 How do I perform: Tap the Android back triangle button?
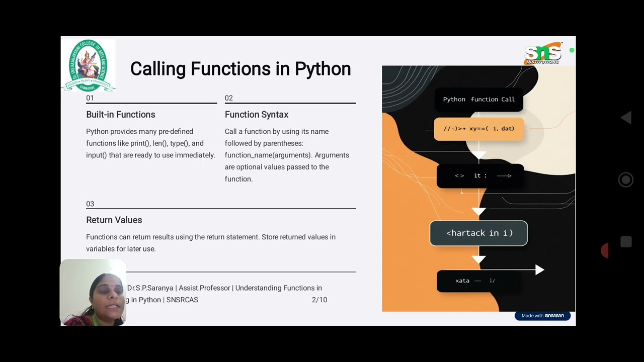click(626, 118)
